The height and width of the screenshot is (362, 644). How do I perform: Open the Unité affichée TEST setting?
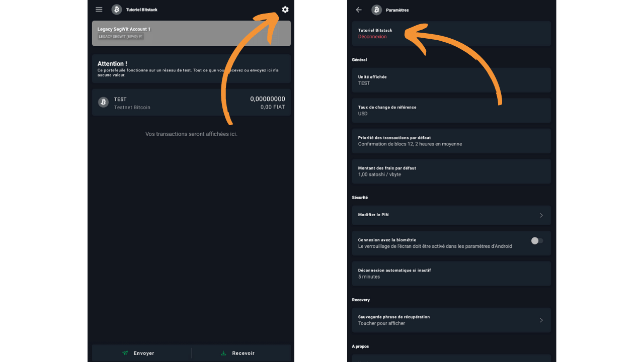pyautogui.click(x=451, y=80)
